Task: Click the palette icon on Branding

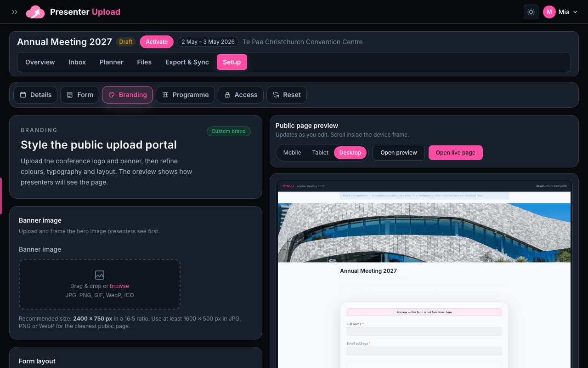Action: (112, 95)
